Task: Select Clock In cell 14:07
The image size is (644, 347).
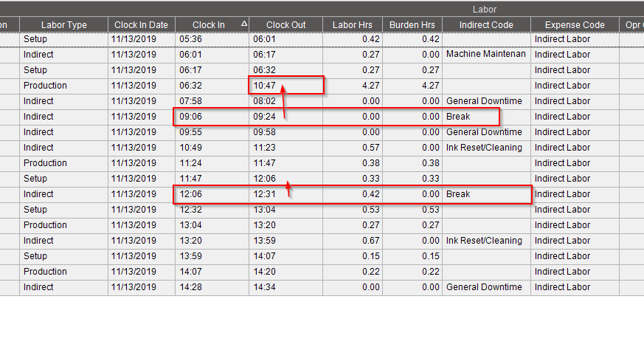Action: pyautogui.click(x=212, y=272)
